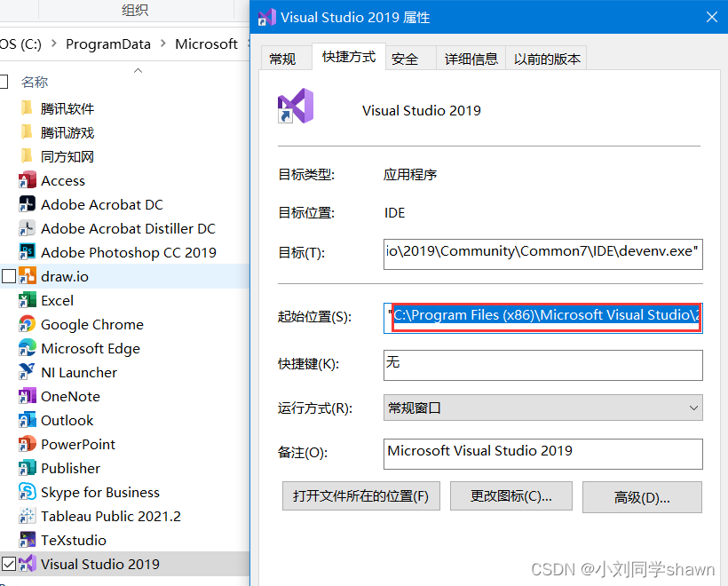Image resolution: width=728 pixels, height=586 pixels.
Task: Switch to the 快捷方式 tab
Action: pyautogui.click(x=349, y=57)
